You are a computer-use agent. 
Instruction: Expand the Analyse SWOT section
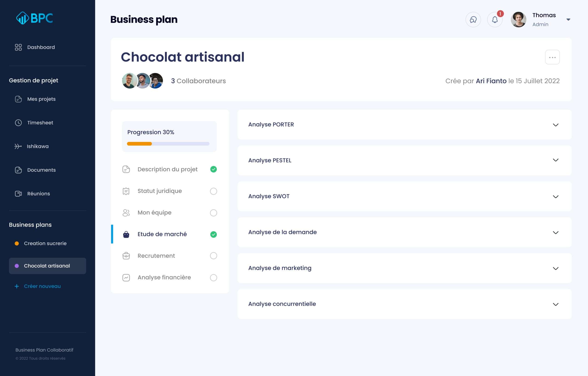click(555, 197)
